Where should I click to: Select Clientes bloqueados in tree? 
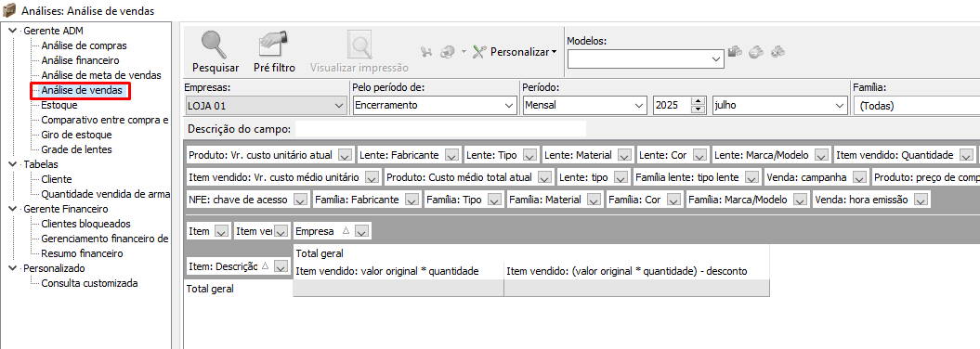tap(85, 224)
